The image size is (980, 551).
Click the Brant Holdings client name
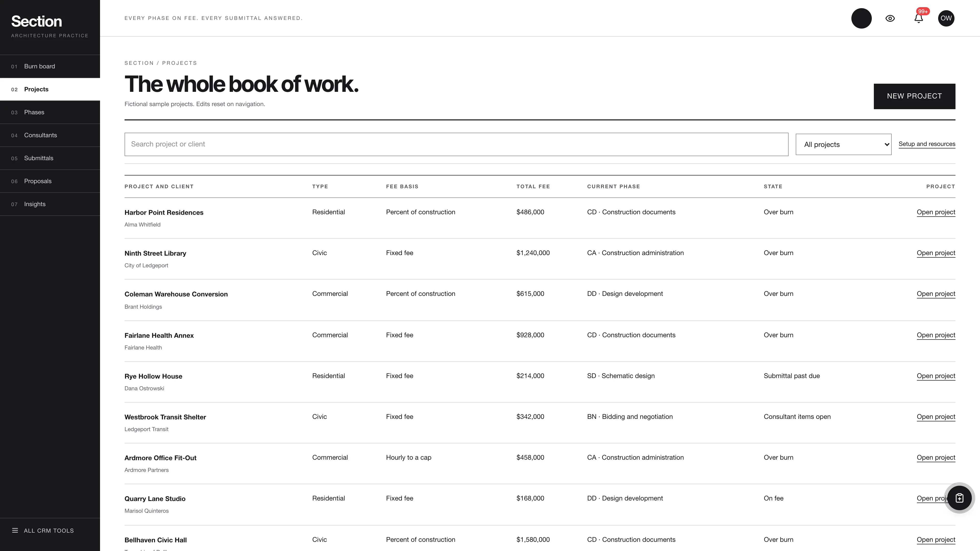[143, 307]
